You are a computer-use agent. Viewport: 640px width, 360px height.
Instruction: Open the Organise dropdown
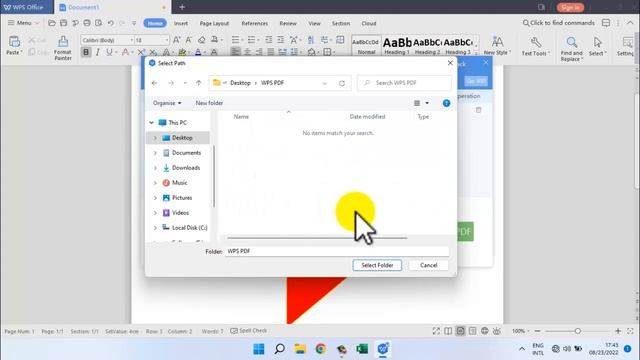click(x=167, y=103)
